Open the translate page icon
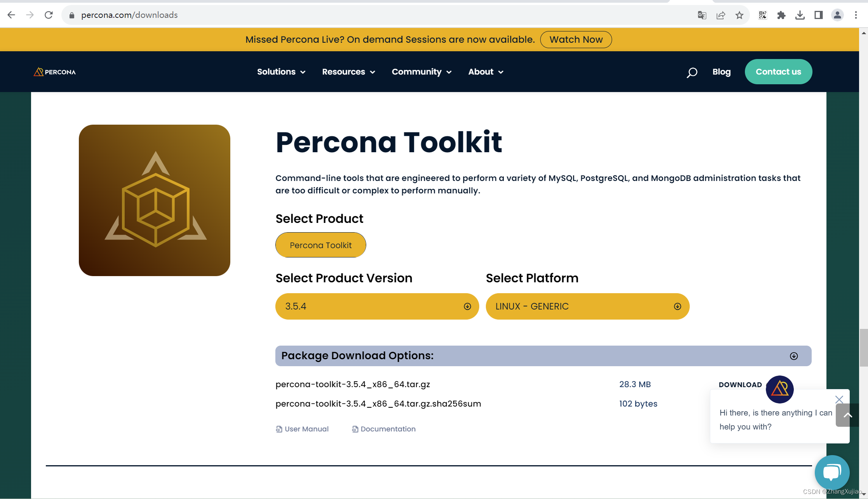Screen dimensions: 868x499 pyautogui.click(x=702, y=15)
